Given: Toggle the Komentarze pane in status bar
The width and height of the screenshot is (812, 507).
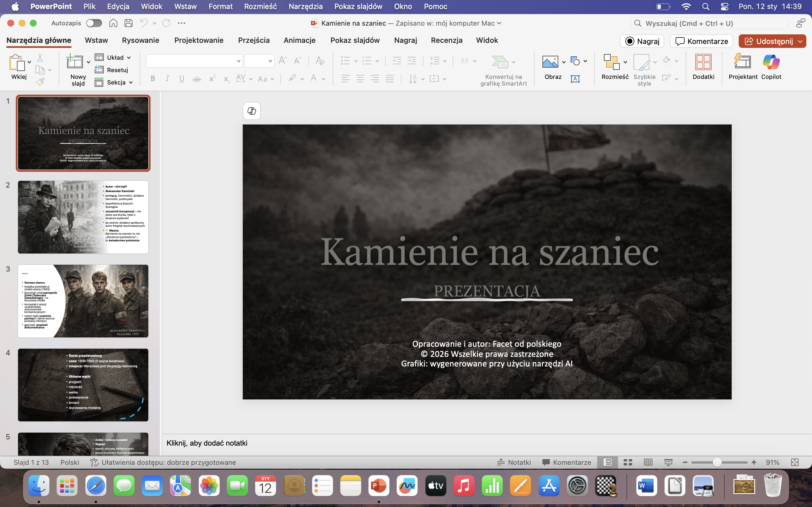Looking at the screenshot, I should 567,462.
